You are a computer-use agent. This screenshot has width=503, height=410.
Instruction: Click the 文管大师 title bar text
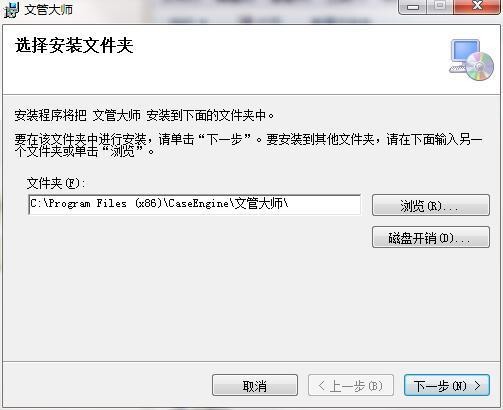(x=49, y=10)
